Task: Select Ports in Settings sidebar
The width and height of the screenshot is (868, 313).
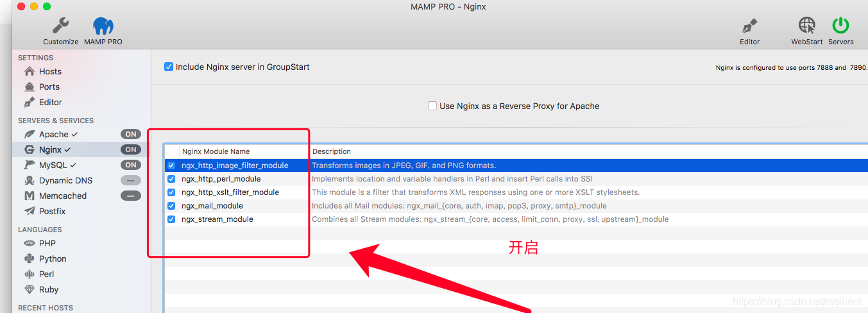Action: point(49,87)
